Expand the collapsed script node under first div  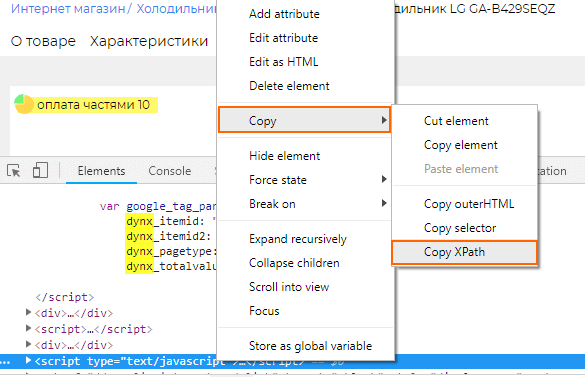coord(28,328)
